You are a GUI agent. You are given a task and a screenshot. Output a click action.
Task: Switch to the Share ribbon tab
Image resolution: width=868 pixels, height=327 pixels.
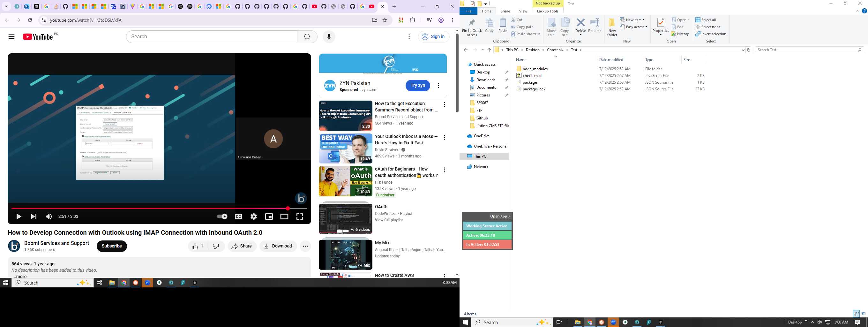505,11
